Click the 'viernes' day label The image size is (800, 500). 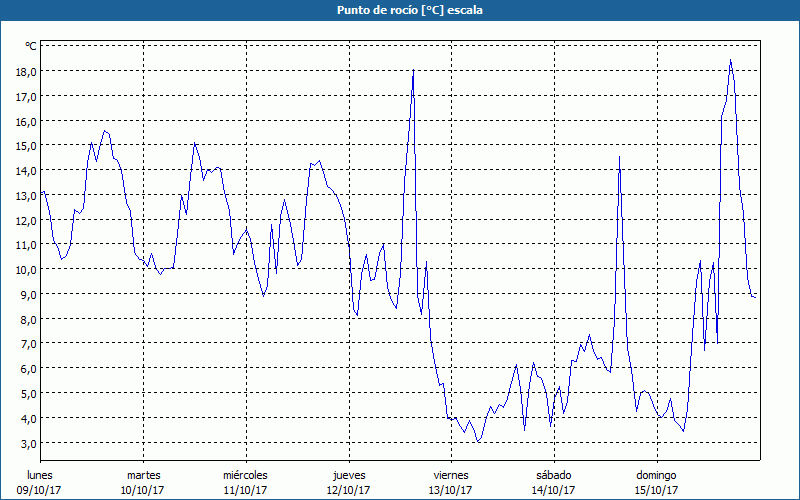[450, 474]
